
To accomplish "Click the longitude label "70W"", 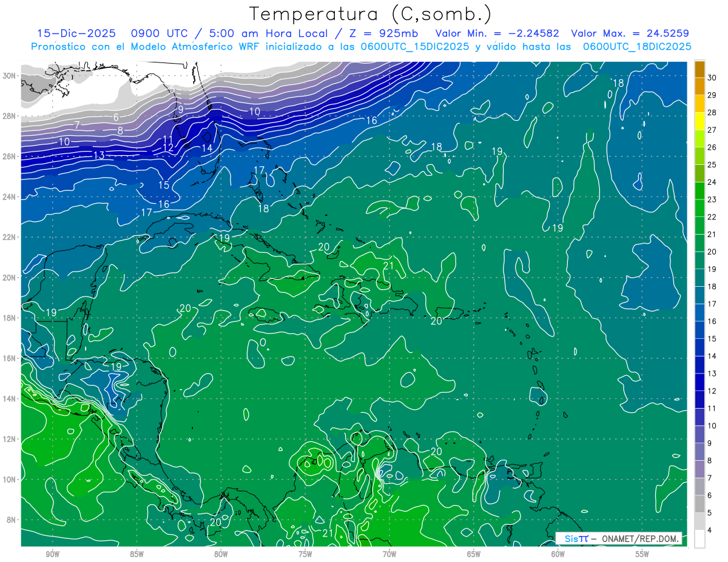I will 389,554.
